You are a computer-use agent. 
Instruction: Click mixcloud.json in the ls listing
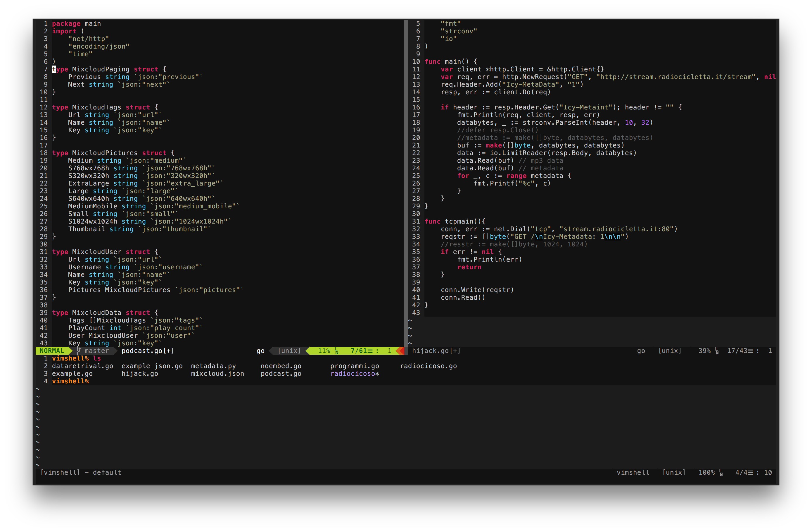[x=217, y=374]
